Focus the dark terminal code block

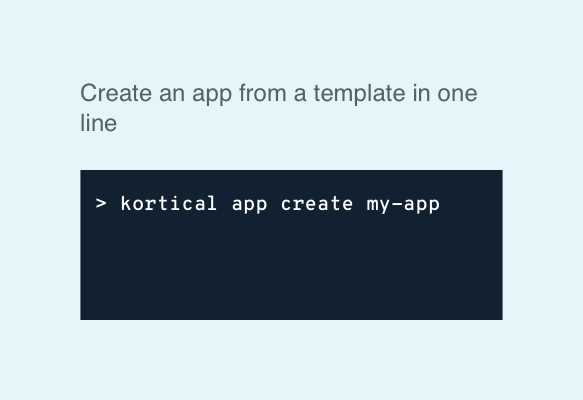(x=291, y=245)
